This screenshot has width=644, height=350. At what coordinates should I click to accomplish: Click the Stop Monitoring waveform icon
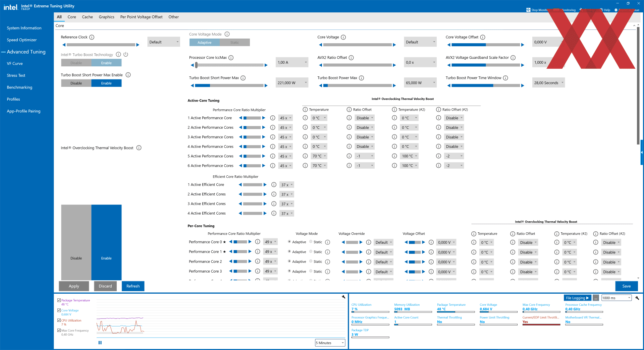[x=528, y=10]
